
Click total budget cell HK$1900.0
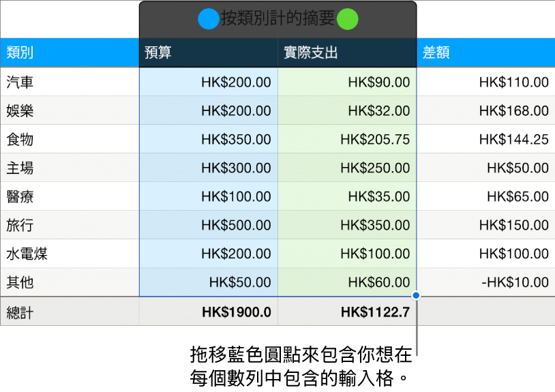209,312
